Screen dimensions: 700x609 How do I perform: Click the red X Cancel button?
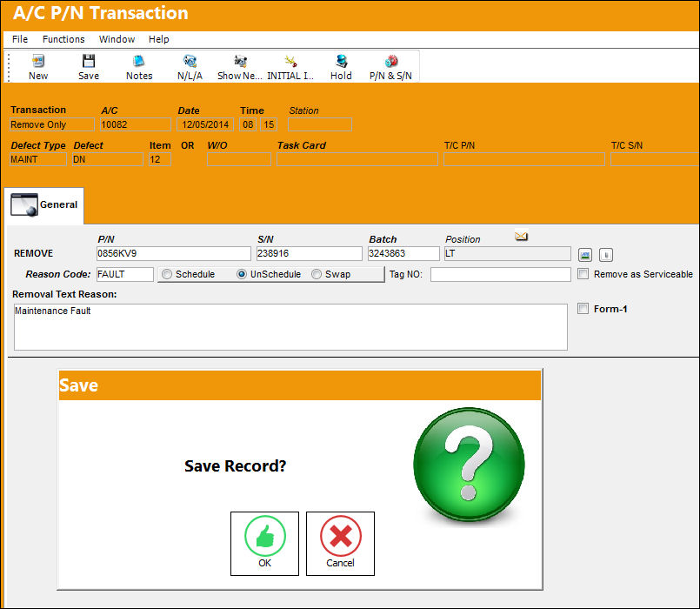coord(340,544)
